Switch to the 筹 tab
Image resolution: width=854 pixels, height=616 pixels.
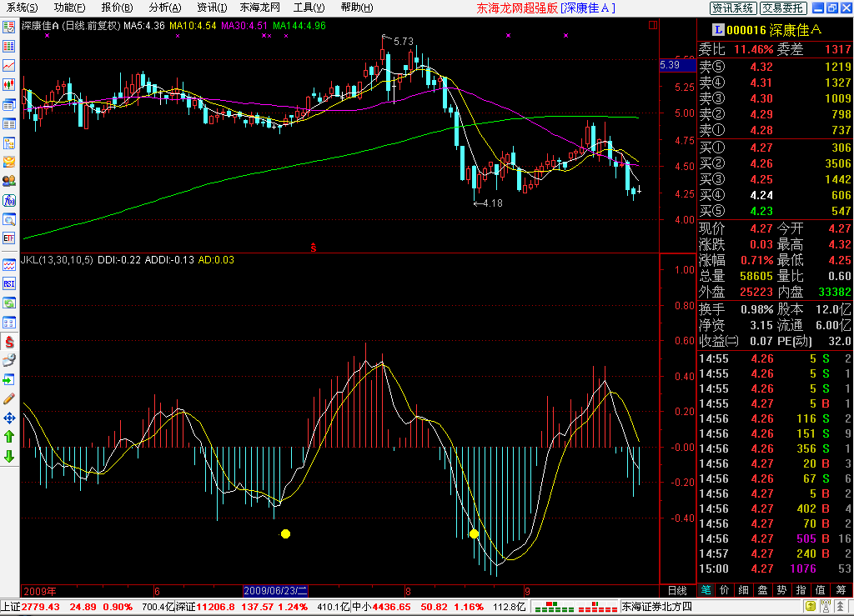(841, 590)
